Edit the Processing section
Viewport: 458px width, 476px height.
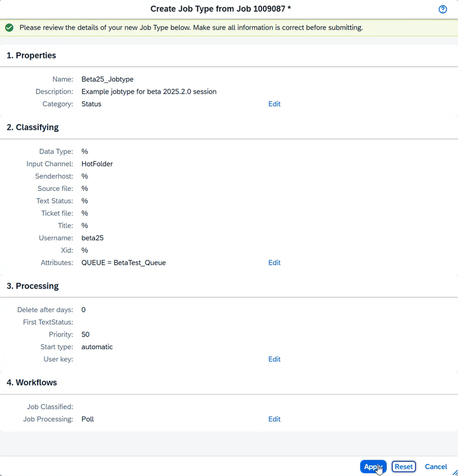coord(274,359)
